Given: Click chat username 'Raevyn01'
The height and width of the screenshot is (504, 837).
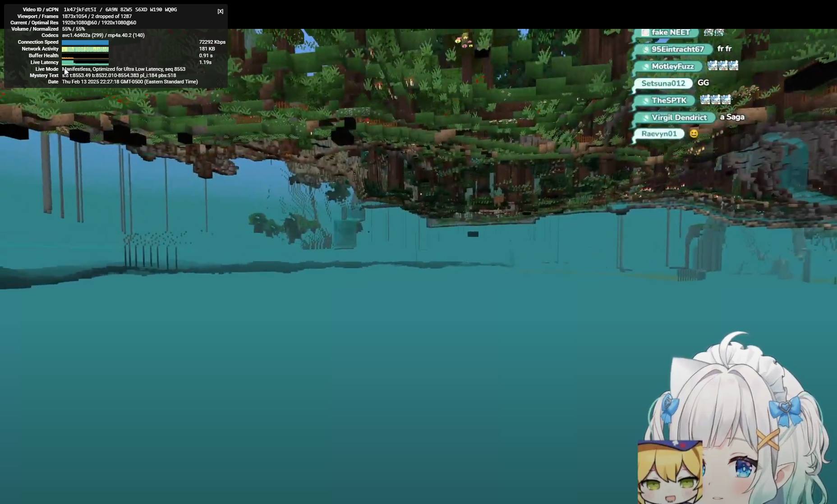Looking at the screenshot, I should [659, 134].
